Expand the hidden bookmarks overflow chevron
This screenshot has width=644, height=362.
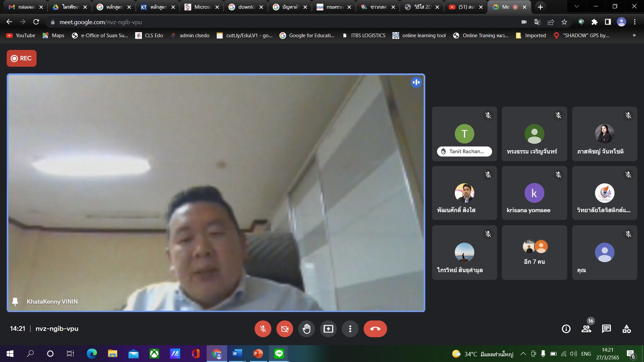pos(634,35)
